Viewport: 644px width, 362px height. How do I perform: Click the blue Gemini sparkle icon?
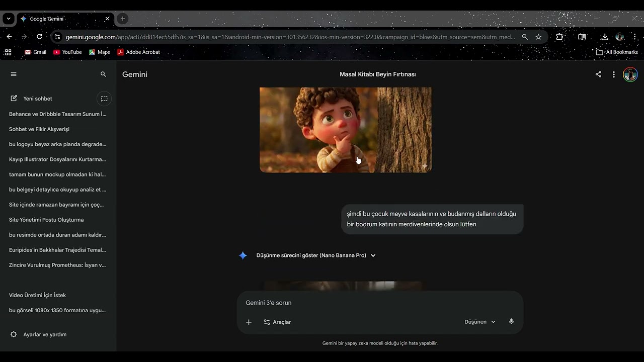click(243, 255)
